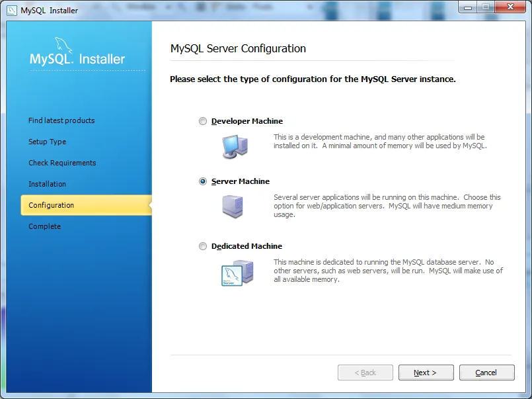The width and height of the screenshot is (532, 399).
Task: Click the MySQL Installer title bar icon
Action: (11, 11)
